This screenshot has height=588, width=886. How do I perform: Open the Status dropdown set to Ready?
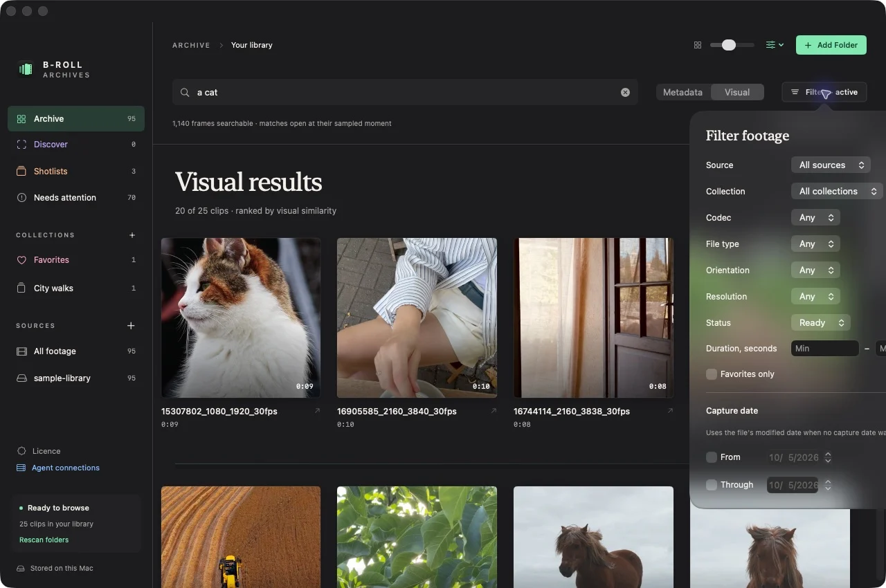point(820,323)
